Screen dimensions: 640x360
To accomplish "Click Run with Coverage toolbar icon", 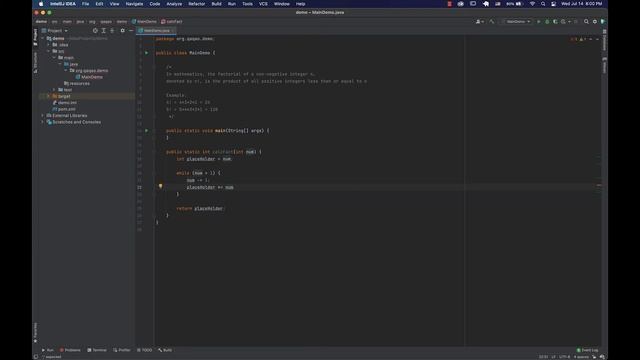I will point(555,21).
